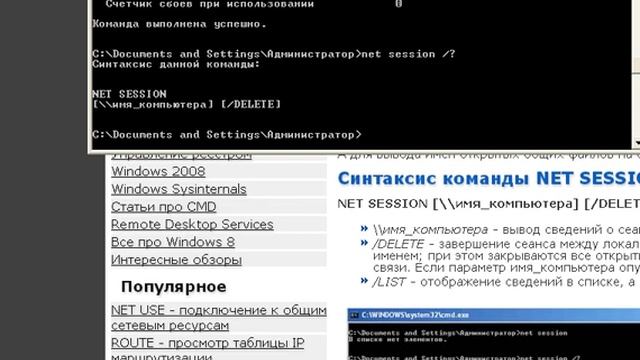Open the Windows Sysinternals link
This screenshot has width=640, height=360.
click(179, 189)
